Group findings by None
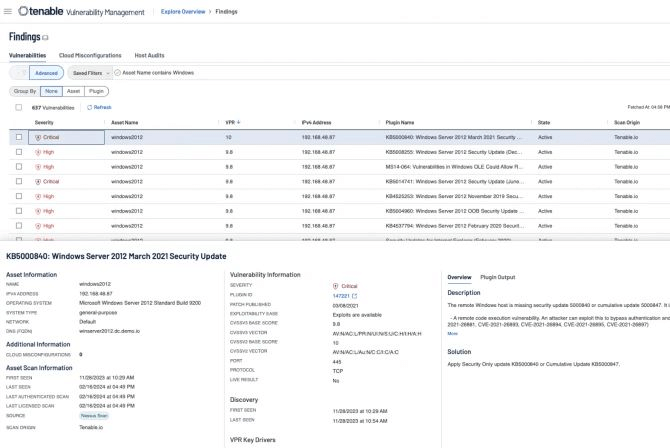This screenshot has width=670, height=448. point(51,91)
